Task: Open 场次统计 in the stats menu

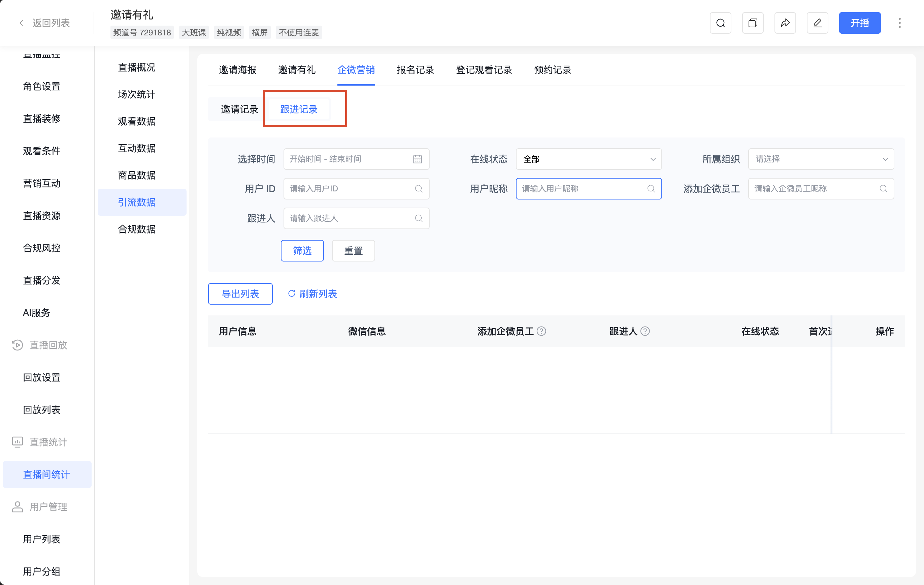Action: [137, 94]
